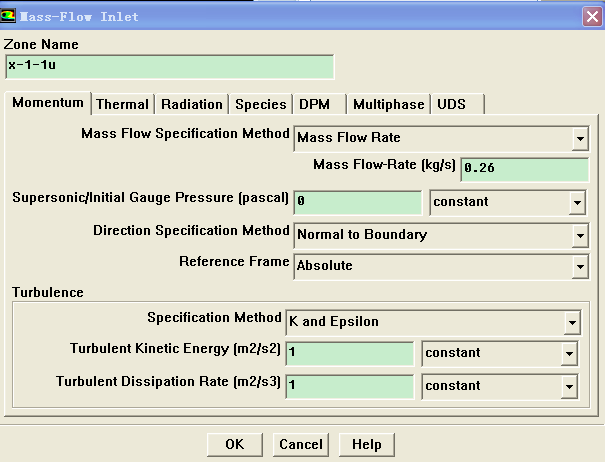Screen dimensions: 605x462
Task: Open the Radiation tab
Action: (191, 104)
